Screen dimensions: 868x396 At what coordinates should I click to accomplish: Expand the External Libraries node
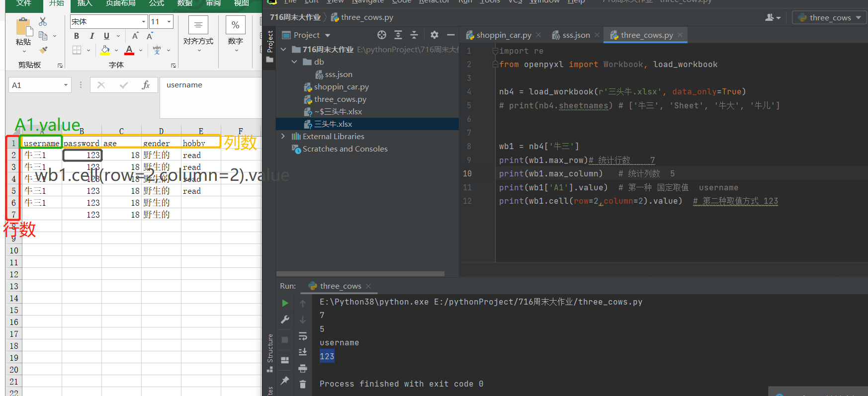tap(283, 136)
